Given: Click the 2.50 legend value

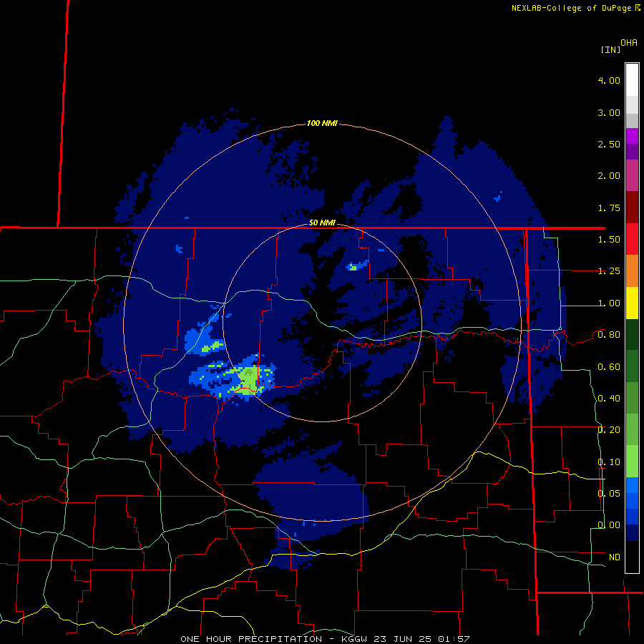Looking at the screenshot, I should point(609,144).
